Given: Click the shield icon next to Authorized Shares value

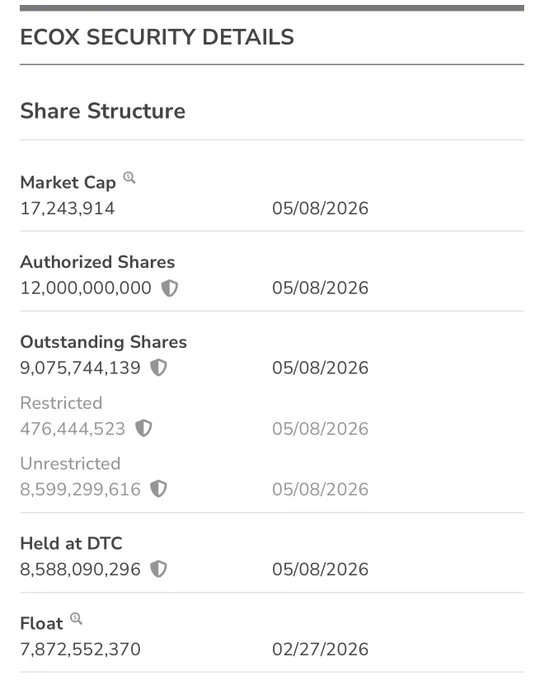Looking at the screenshot, I should pyautogui.click(x=170, y=288).
